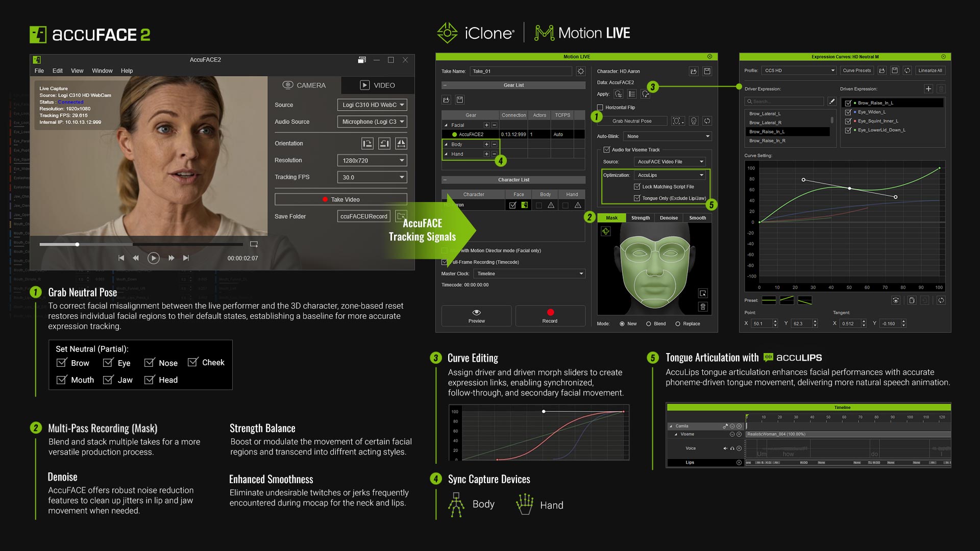Screen dimensions: 980x551
Task: Click the Curve Presets button
Action: 856,70
